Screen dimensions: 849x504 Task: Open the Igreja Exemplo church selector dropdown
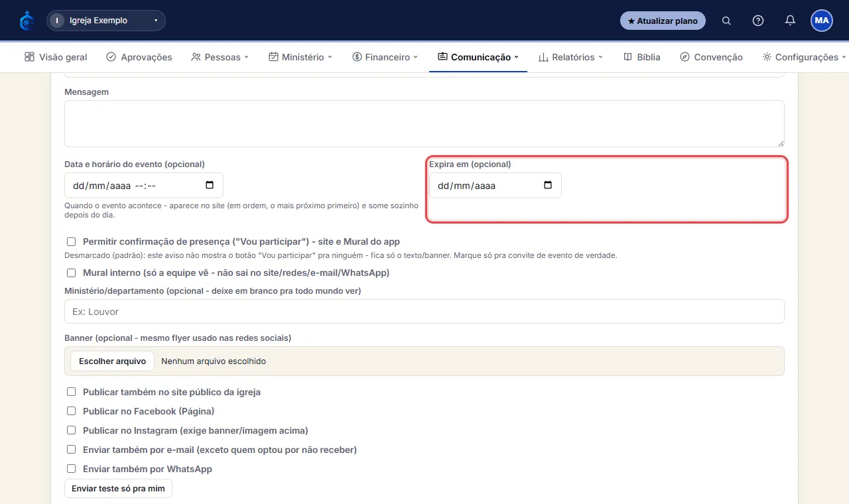point(106,21)
